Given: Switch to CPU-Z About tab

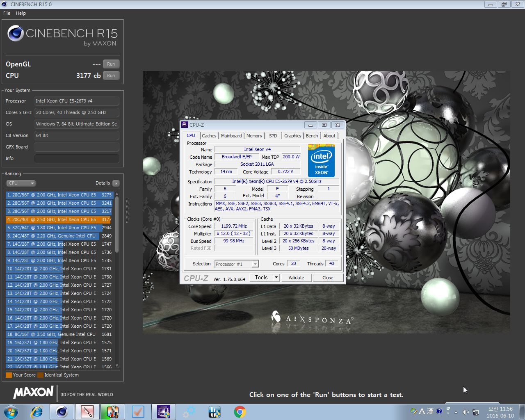Looking at the screenshot, I should [329, 136].
